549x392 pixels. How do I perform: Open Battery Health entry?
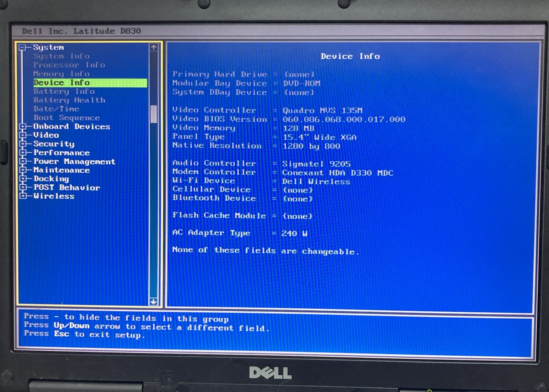(69, 100)
